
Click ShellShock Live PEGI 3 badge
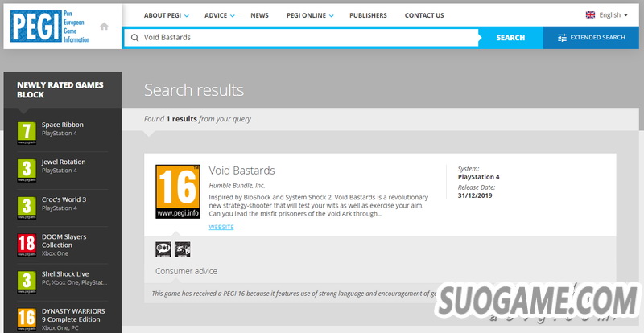point(27,282)
